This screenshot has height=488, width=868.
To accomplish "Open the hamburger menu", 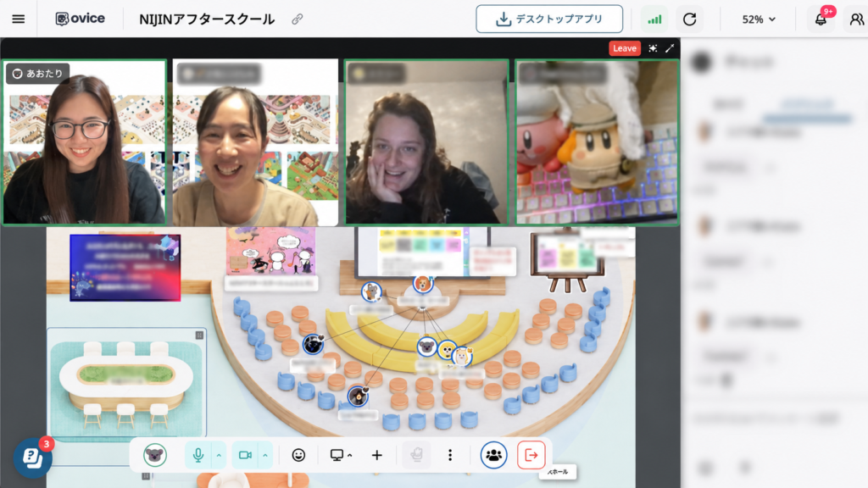I will pyautogui.click(x=19, y=19).
